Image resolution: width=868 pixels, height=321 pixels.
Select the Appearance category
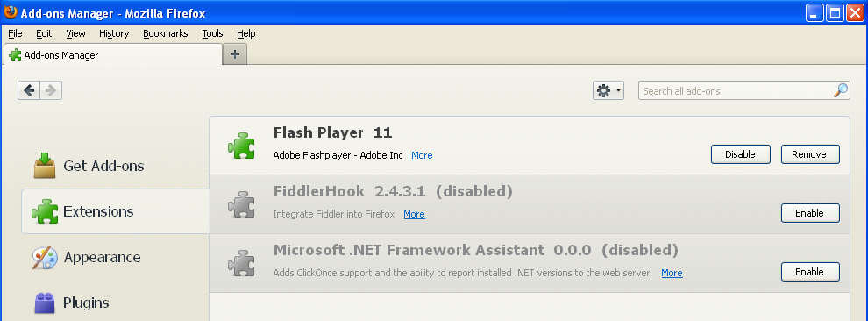(x=87, y=257)
